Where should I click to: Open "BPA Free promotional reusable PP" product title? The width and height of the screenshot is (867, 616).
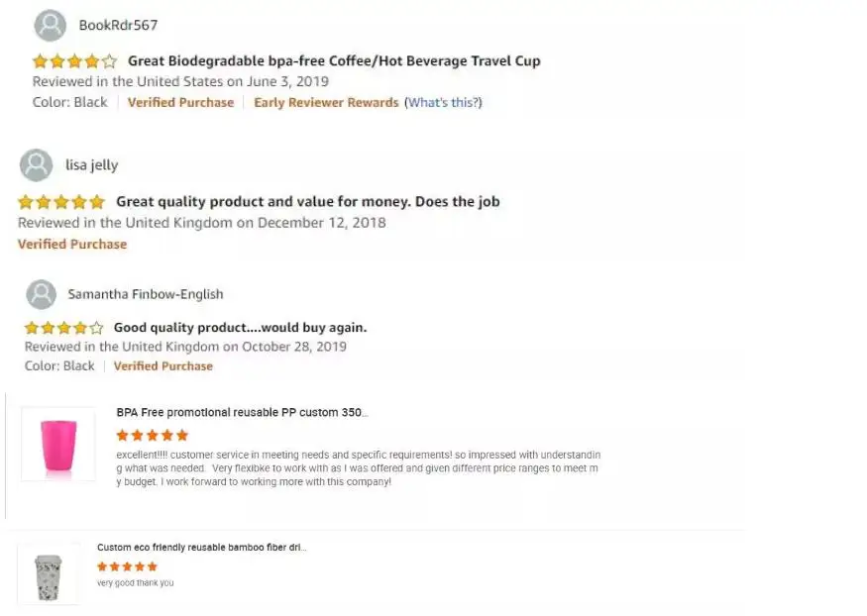[242, 413]
